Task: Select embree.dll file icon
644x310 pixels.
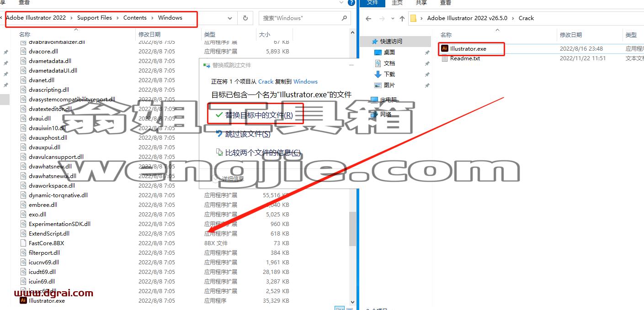Action: pos(23,205)
